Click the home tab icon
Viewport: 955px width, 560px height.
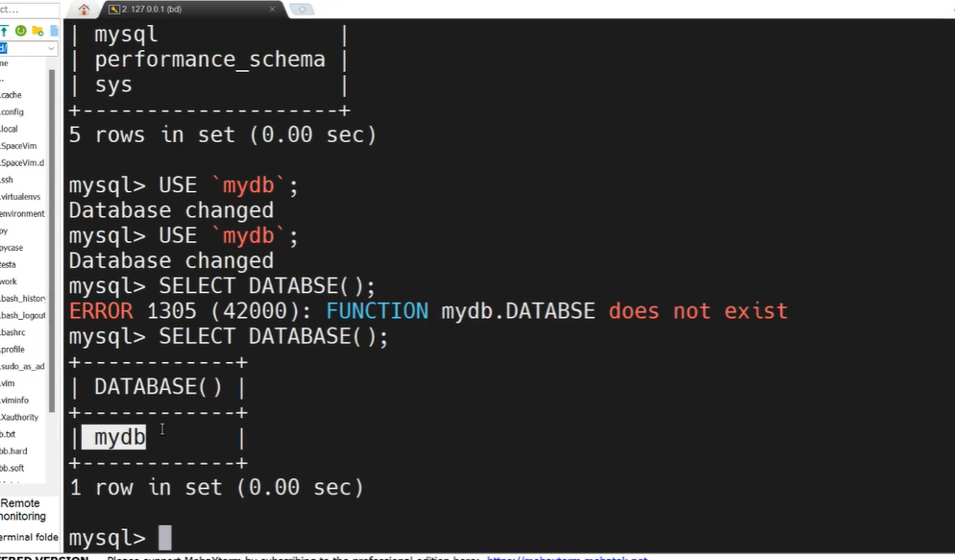(84, 10)
